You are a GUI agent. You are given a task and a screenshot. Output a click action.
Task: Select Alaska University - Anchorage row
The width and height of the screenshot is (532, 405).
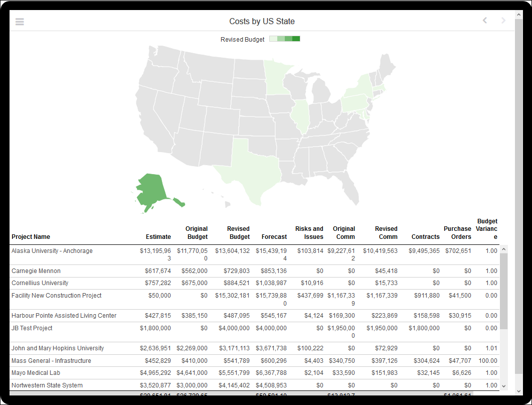point(254,254)
